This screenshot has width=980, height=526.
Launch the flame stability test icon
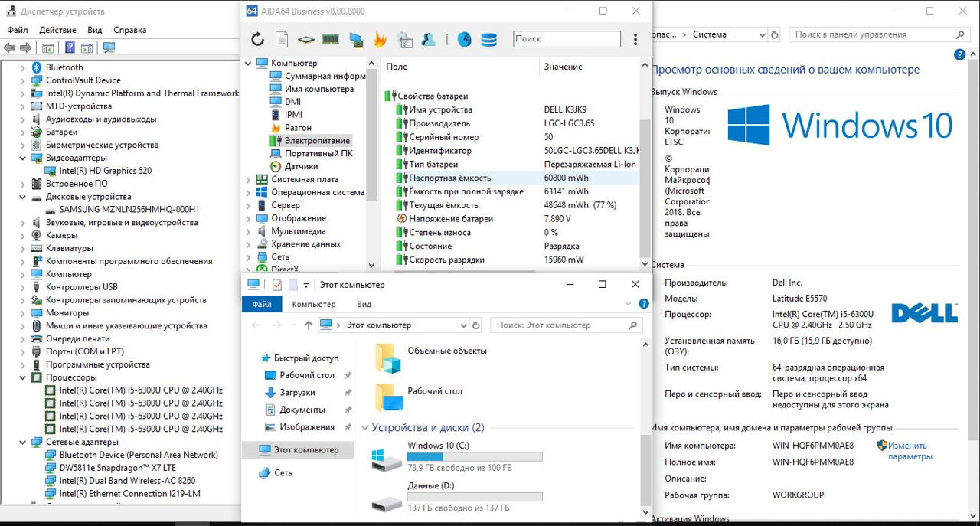pyautogui.click(x=381, y=39)
